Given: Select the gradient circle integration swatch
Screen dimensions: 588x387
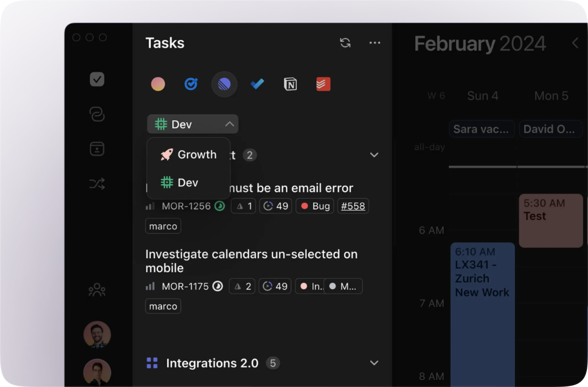Looking at the screenshot, I should click(x=158, y=84).
